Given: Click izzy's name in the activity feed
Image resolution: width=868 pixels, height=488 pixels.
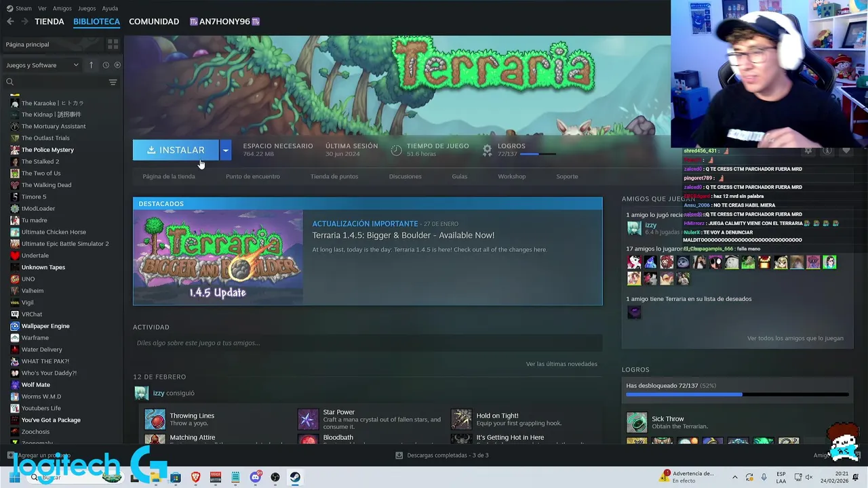Looking at the screenshot, I should coord(159,393).
